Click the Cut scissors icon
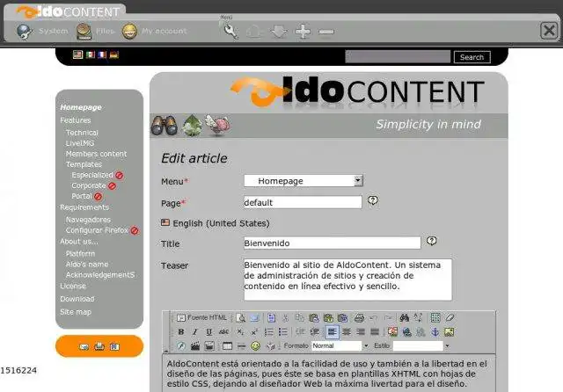563x392 pixels. coord(285,318)
